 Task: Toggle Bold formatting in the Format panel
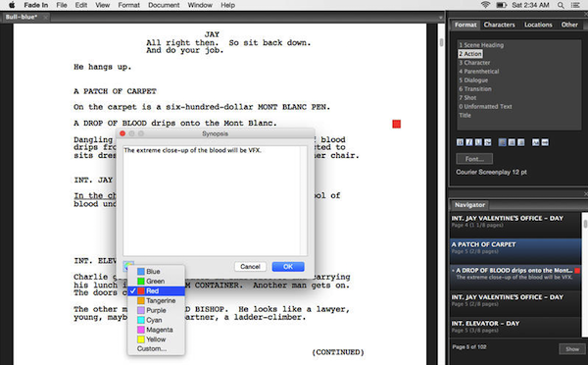[x=461, y=142]
